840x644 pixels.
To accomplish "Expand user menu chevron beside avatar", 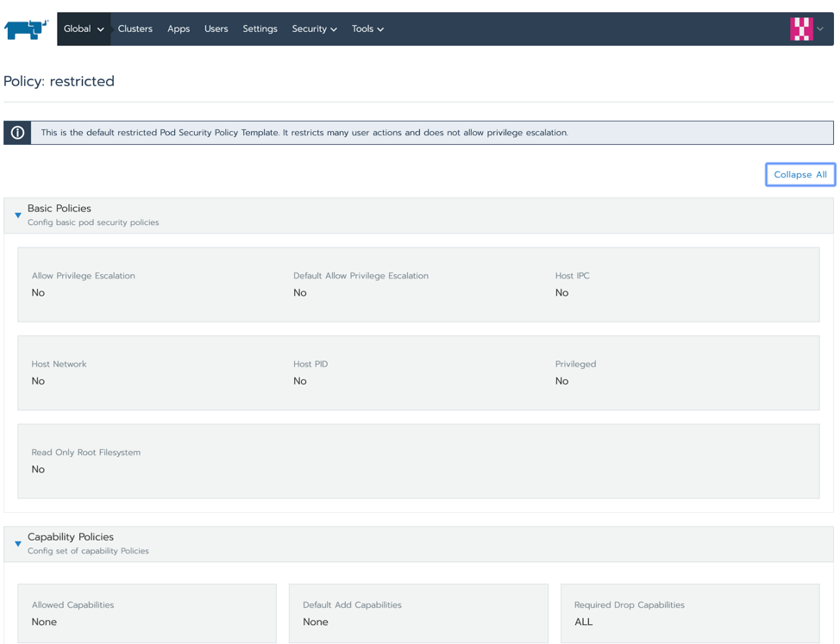I will pos(820,29).
